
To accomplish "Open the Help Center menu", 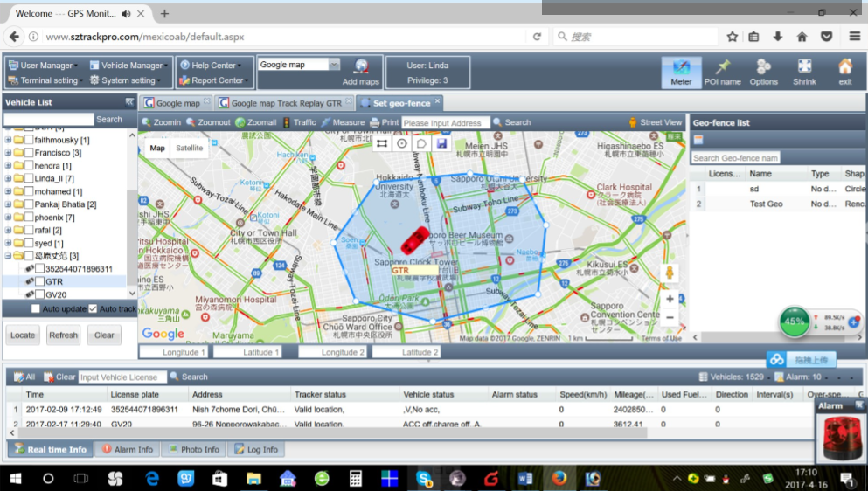I will coord(211,66).
